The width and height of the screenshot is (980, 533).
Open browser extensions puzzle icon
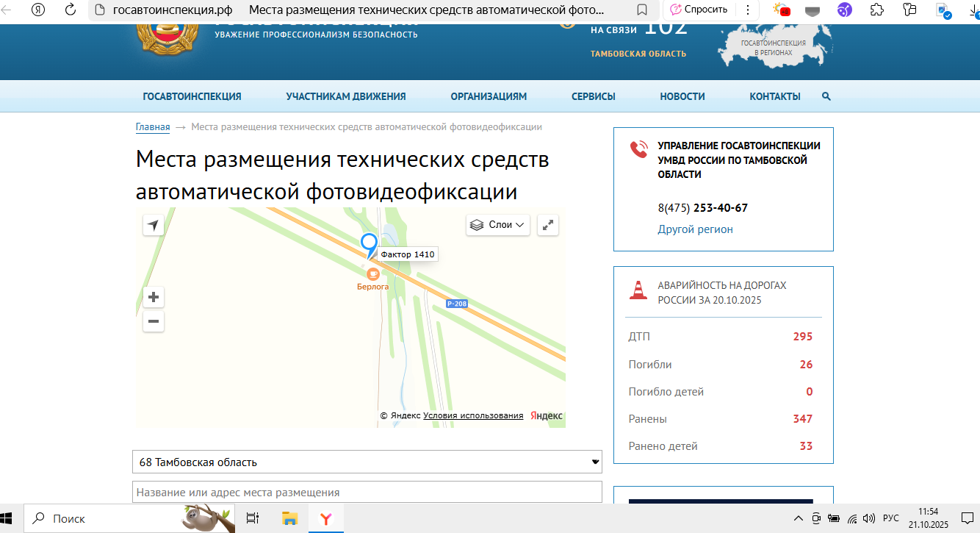876,10
